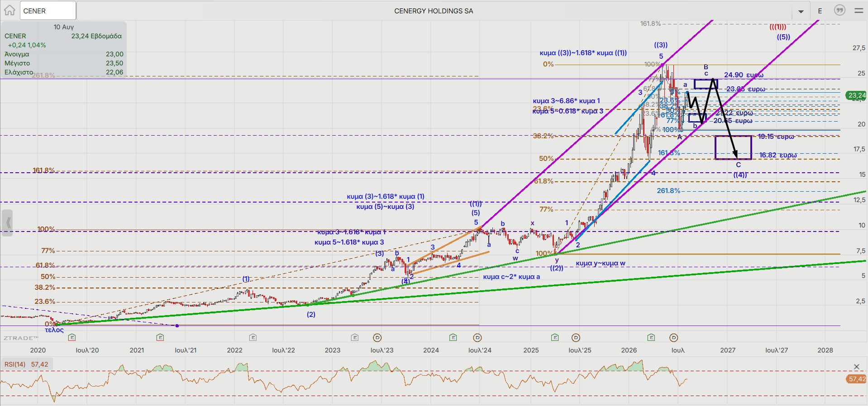The width and height of the screenshot is (868, 406).
Task: Select the D dividend marker after 2026
Action: [x=674, y=337]
